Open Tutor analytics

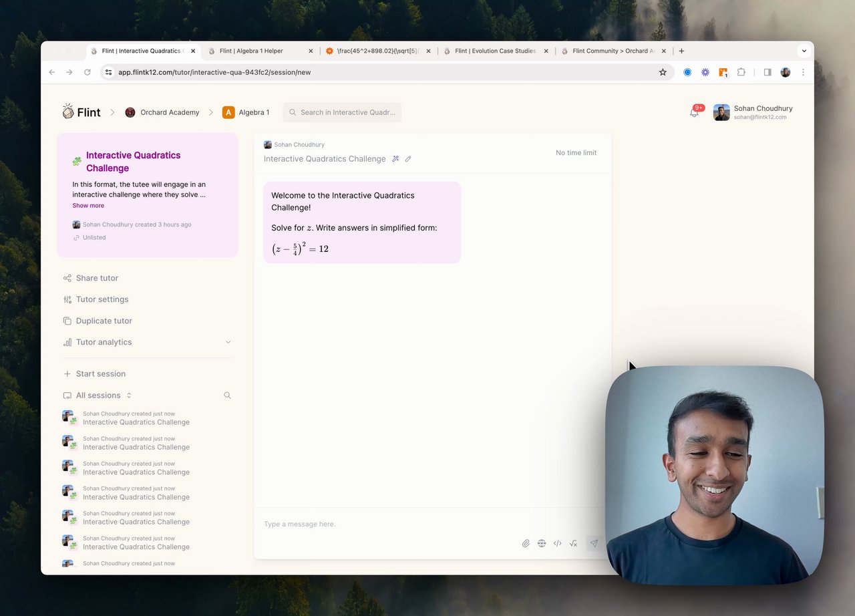[x=104, y=342]
